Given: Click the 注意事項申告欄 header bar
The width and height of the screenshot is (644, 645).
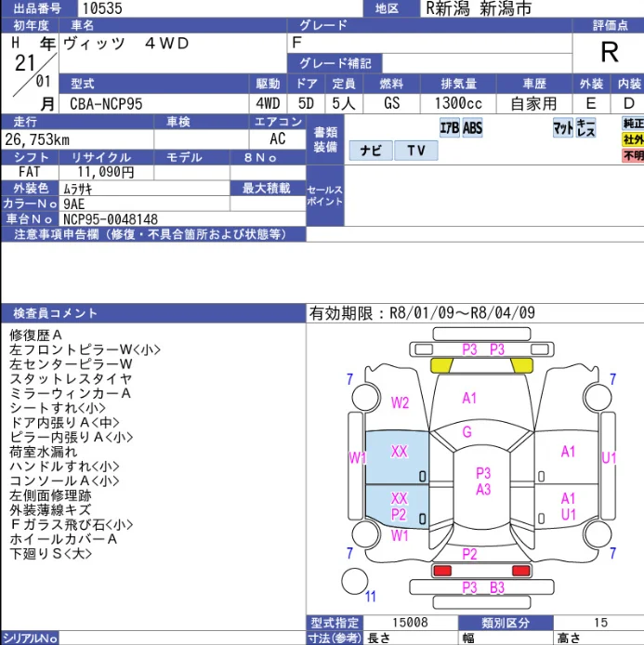Looking at the screenshot, I should tap(153, 234).
